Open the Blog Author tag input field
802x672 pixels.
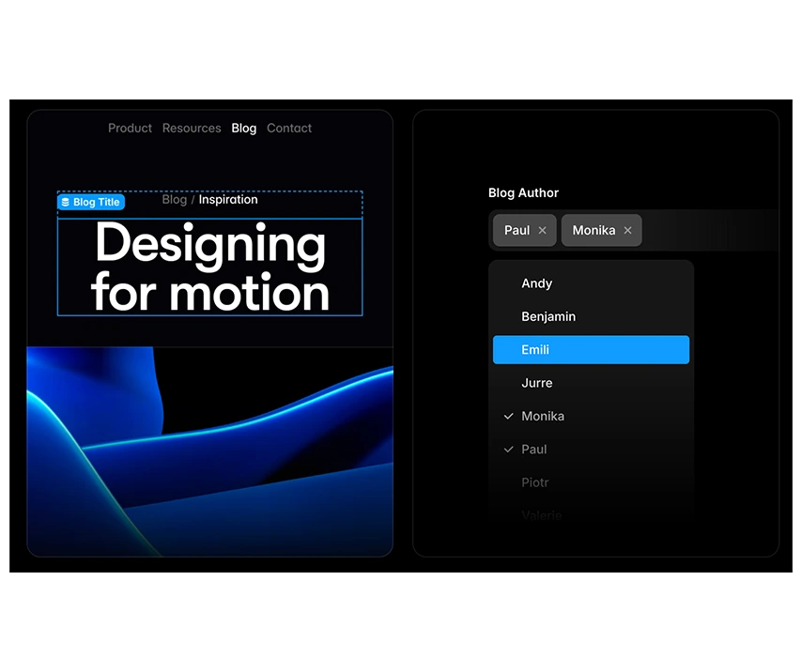[x=704, y=230]
